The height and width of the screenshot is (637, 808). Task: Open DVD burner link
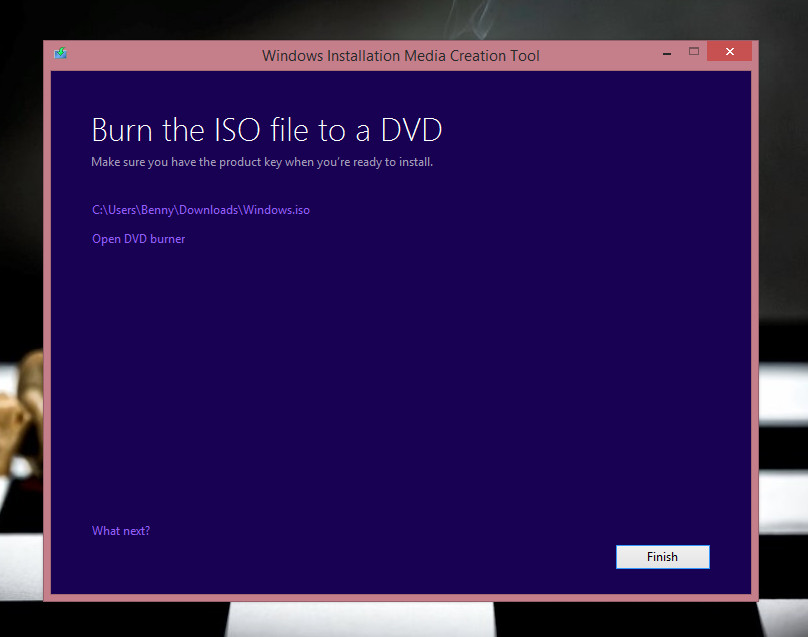click(138, 239)
